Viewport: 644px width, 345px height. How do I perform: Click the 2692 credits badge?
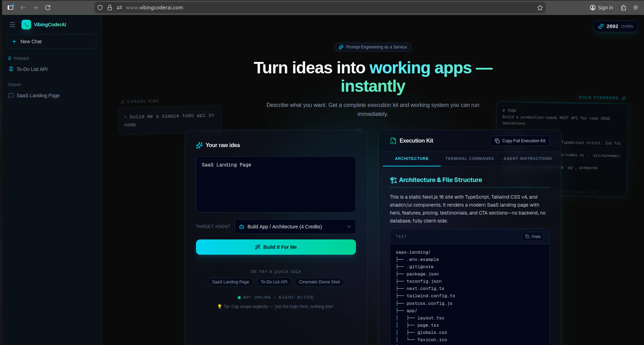point(616,26)
